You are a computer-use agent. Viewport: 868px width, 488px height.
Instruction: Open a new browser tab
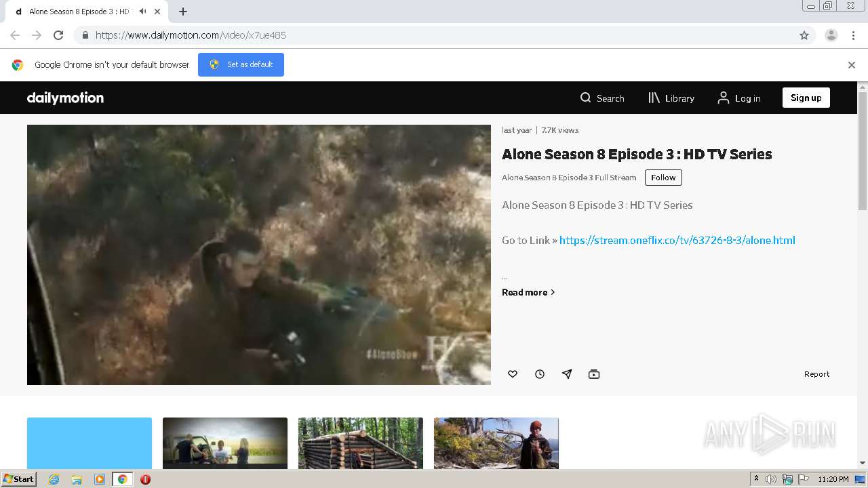(183, 12)
